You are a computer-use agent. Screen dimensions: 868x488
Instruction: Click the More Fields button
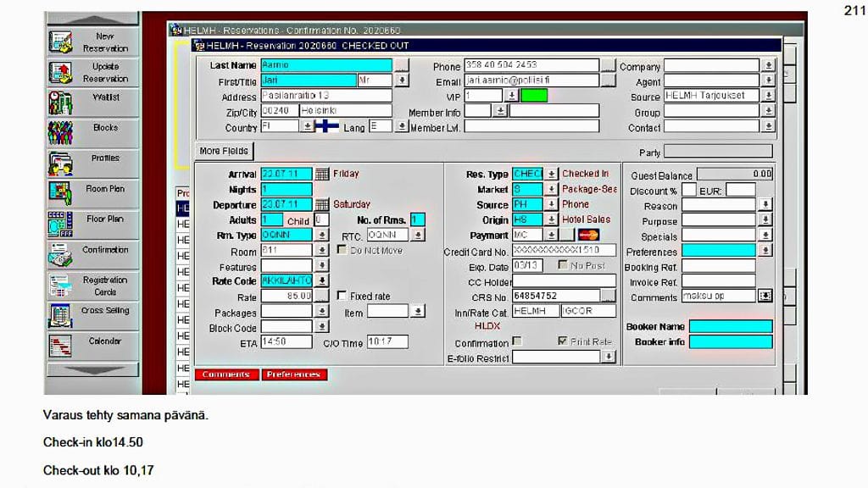(x=224, y=151)
